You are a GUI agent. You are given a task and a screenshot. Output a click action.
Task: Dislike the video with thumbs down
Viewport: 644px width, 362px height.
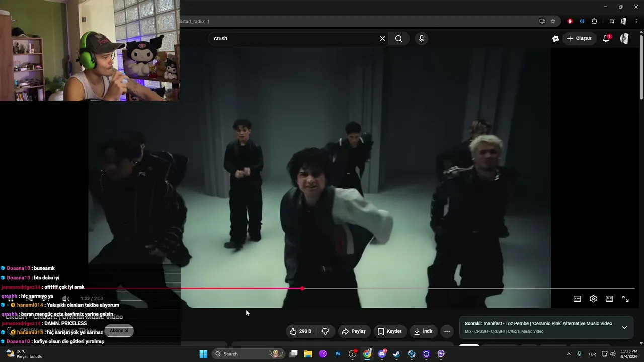coord(325,331)
